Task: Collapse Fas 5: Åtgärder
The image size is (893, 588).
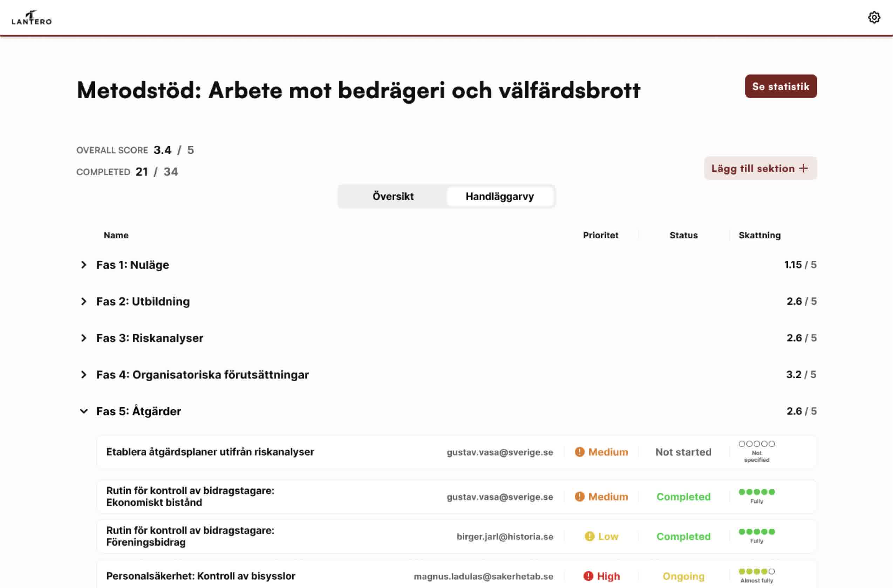Action: pyautogui.click(x=83, y=411)
